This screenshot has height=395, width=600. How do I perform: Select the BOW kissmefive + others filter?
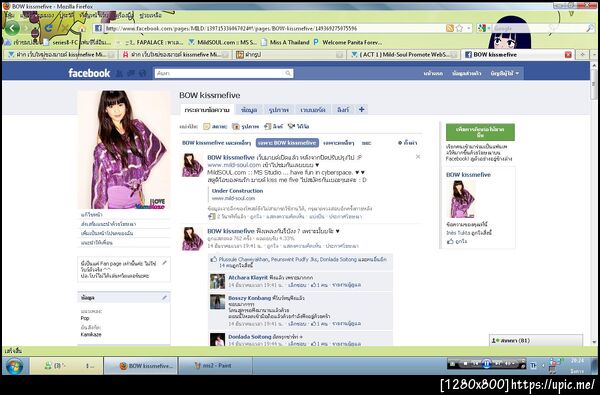point(216,143)
